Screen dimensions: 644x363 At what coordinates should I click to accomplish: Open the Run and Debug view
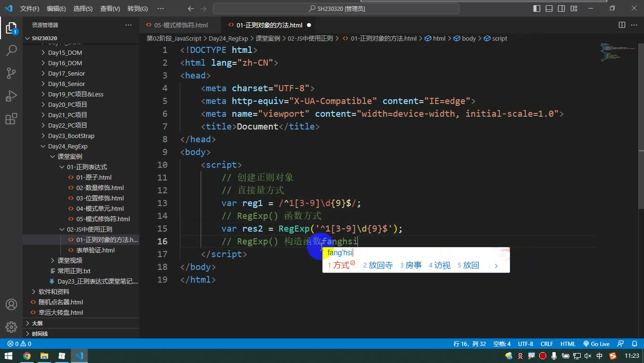[x=11, y=96]
